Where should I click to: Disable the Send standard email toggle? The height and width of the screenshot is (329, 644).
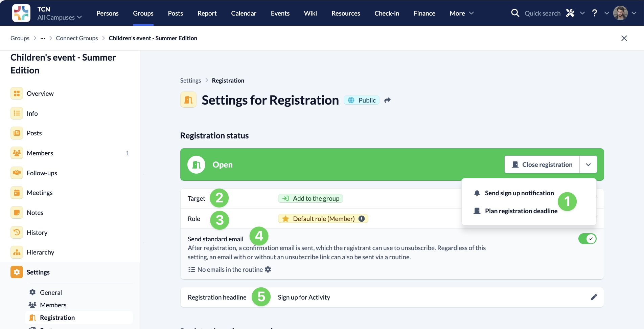point(587,239)
